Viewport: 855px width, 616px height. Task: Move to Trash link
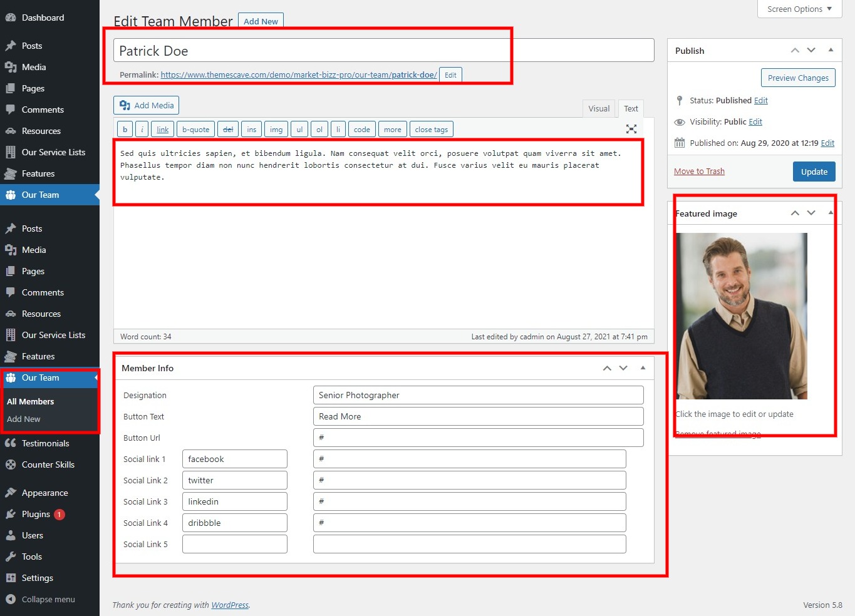tap(699, 172)
